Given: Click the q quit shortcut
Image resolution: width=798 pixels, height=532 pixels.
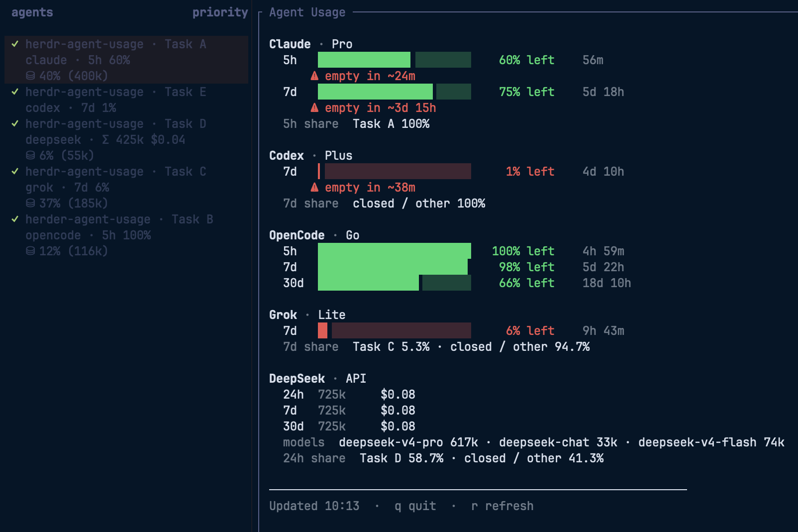Looking at the screenshot, I should pos(415,506).
